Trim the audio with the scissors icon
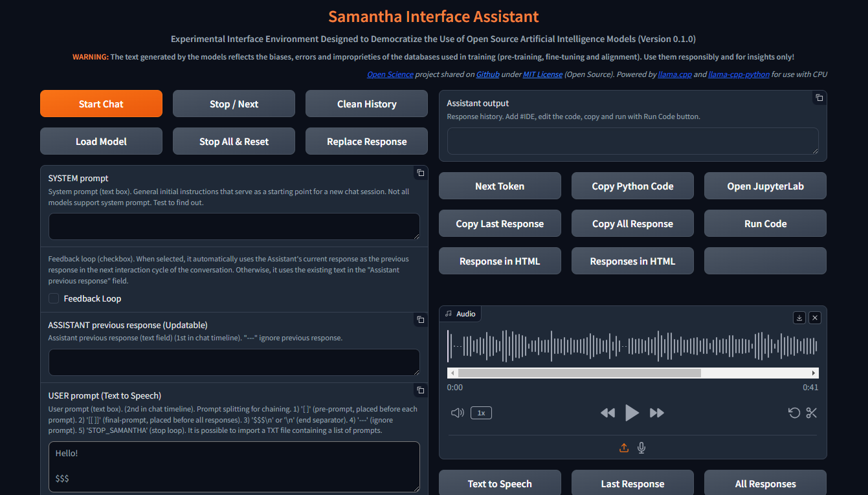The image size is (868, 495). [x=812, y=413]
